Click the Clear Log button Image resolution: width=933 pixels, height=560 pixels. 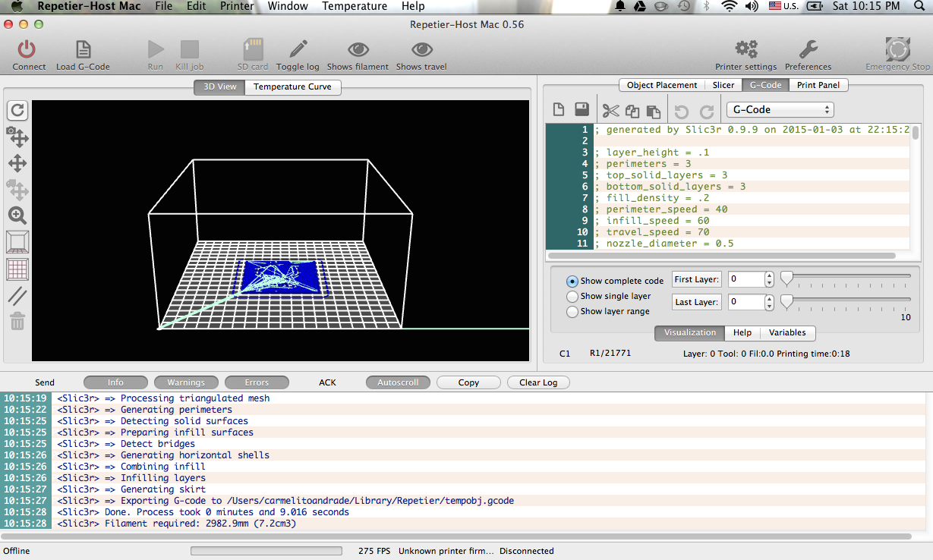tap(538, 382)
